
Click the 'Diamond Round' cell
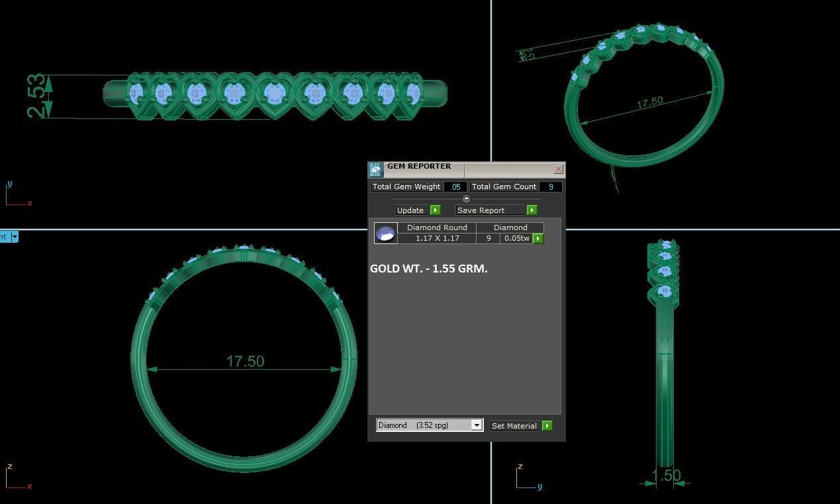pyautogui.click(x=437, y=228)
